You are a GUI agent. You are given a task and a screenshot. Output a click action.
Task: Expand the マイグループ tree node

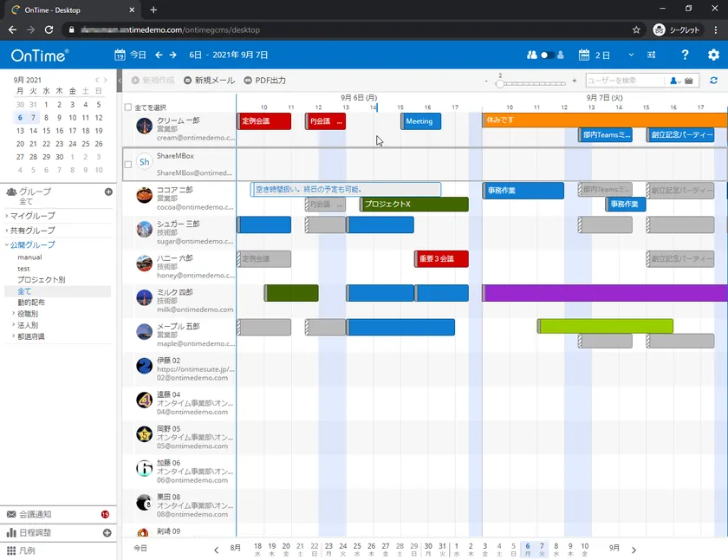coord(7,216)
